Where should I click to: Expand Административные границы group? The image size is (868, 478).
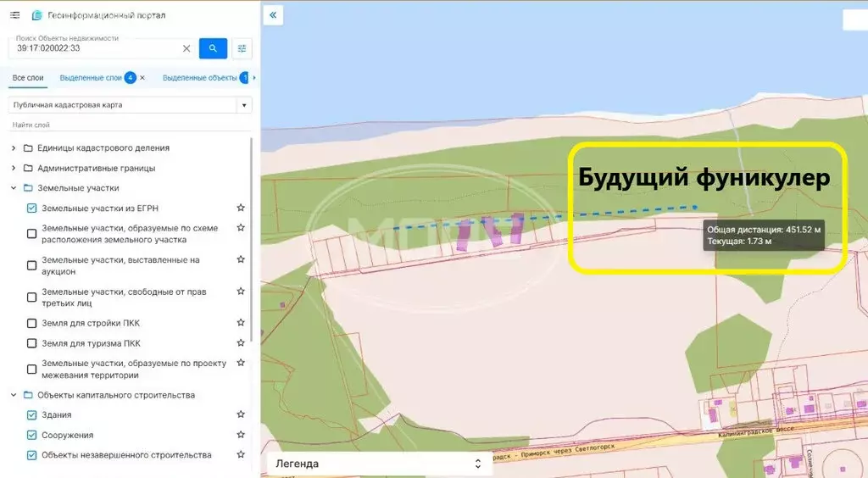[14, 168]
